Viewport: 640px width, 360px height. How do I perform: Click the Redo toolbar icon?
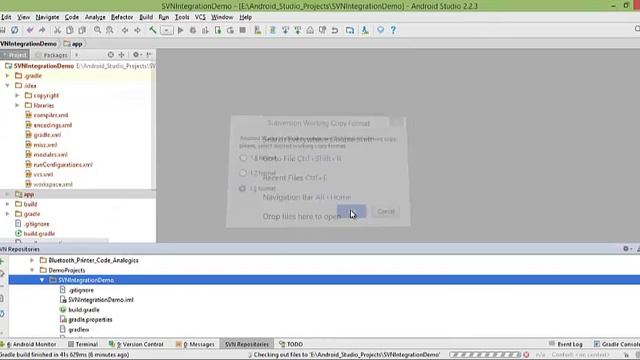tap(42, 30)
